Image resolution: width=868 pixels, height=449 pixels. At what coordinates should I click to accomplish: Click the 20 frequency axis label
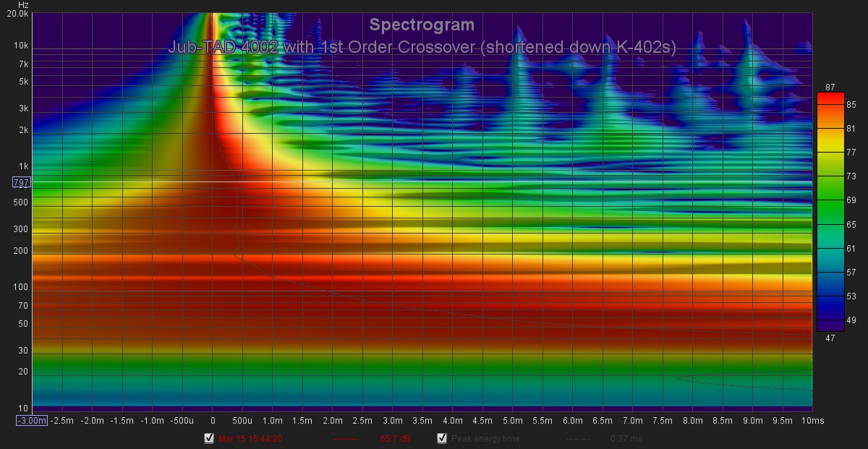[23, 372]
